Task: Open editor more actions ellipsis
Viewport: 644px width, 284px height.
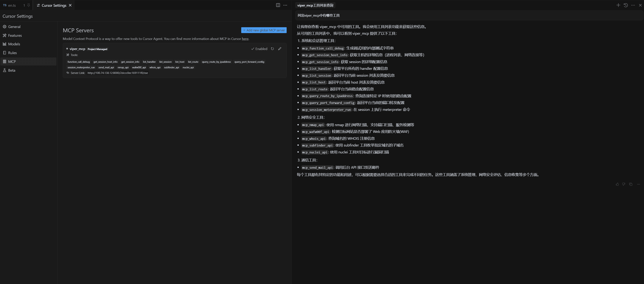Action: pyautogui.click(x=285, y=5)
